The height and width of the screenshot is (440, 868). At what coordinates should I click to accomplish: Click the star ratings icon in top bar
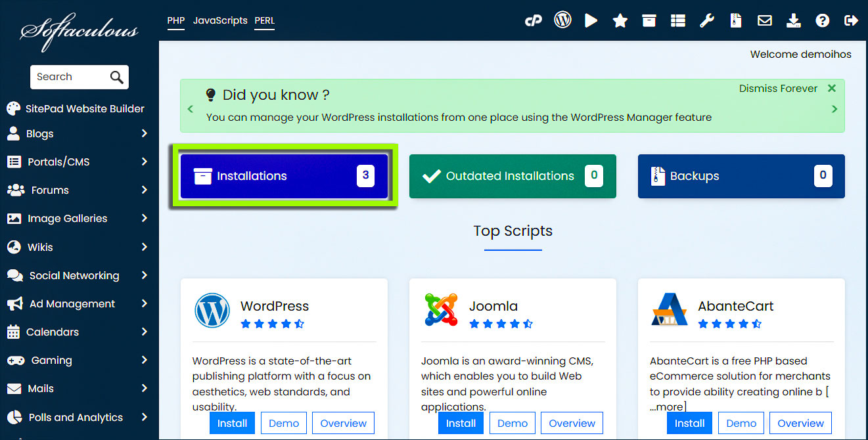coord(620,21)
